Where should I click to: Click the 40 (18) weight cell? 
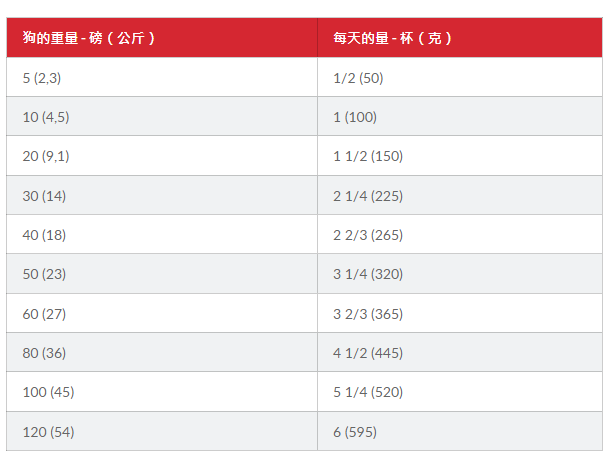[44, 235]
